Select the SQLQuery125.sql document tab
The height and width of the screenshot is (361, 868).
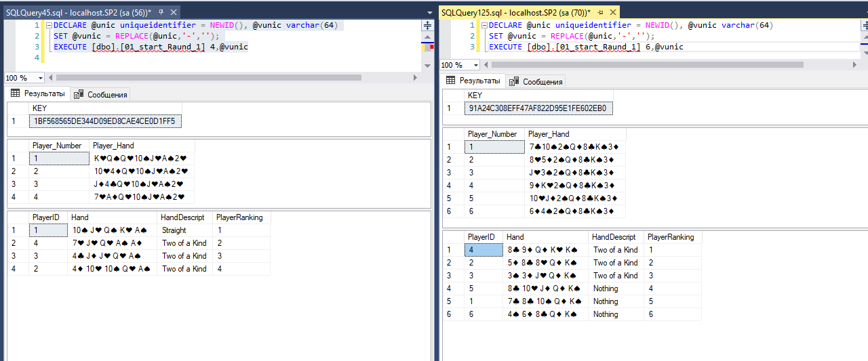coord(515,13)
